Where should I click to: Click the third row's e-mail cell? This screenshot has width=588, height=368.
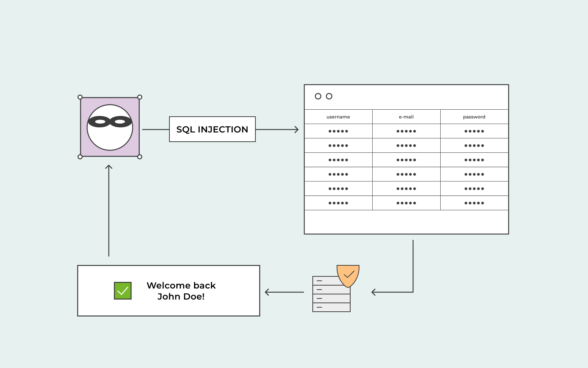pyautogui.click(x=406, y=160)
